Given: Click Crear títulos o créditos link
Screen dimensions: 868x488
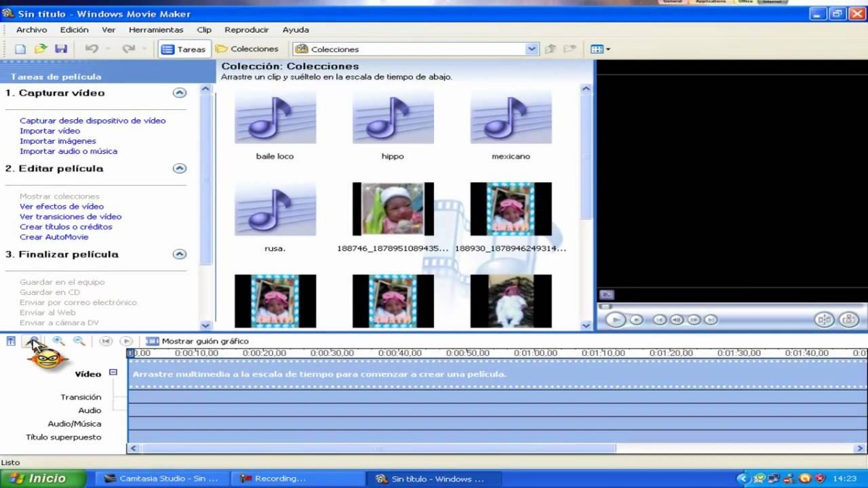Looking at the screenshot, I should [x=66, y=226].
